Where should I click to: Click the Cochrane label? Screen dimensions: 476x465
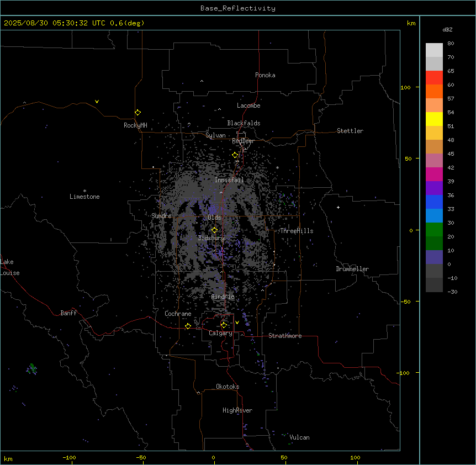pos(178,314)
